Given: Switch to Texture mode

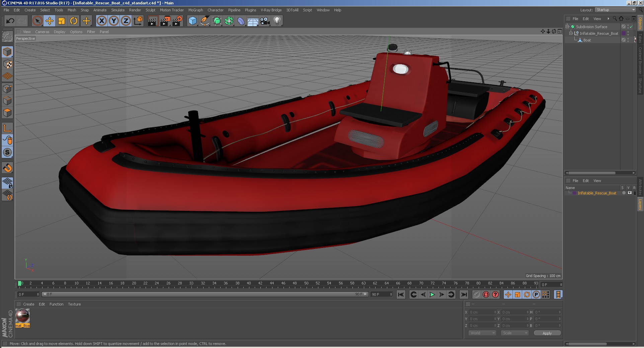Looking at the screenshot, I should click(7, 64).
